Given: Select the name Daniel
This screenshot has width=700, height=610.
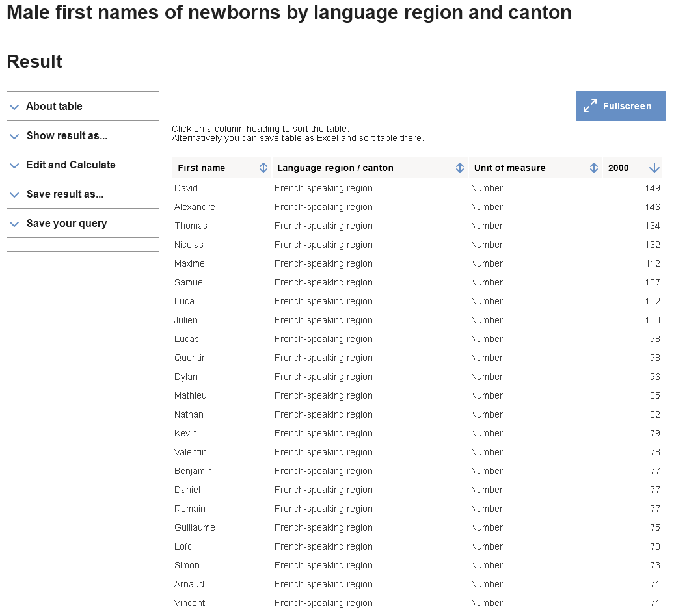Looking at the screenshot, I should 187,490.
